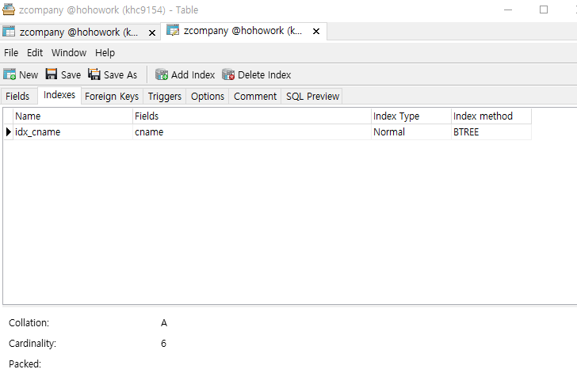577x392 pixels.
Task: Select the first zcompany @hohowork window tab
Action: 79,32
